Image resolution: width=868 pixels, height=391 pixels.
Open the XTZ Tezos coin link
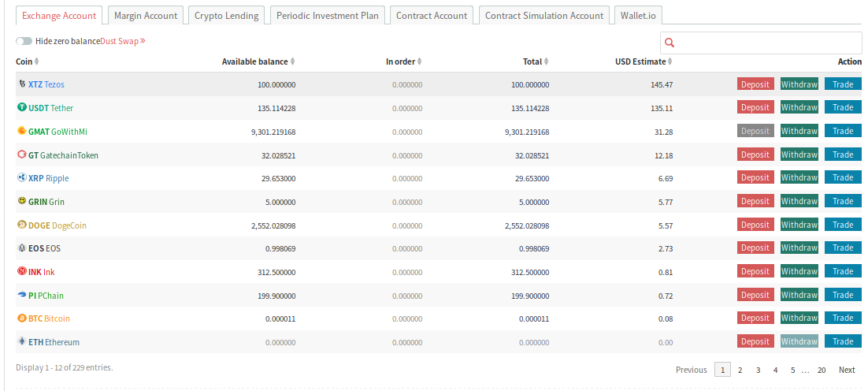(x=46, y=84)
